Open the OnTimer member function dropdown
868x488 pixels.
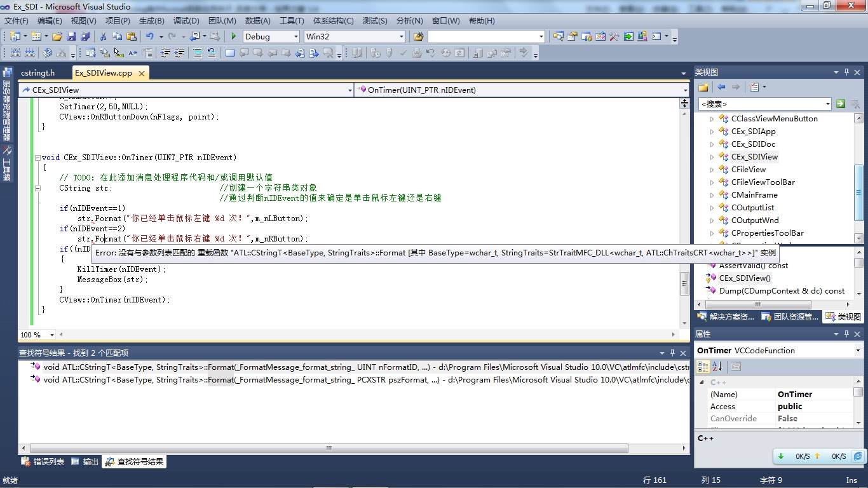pos(685,90)
